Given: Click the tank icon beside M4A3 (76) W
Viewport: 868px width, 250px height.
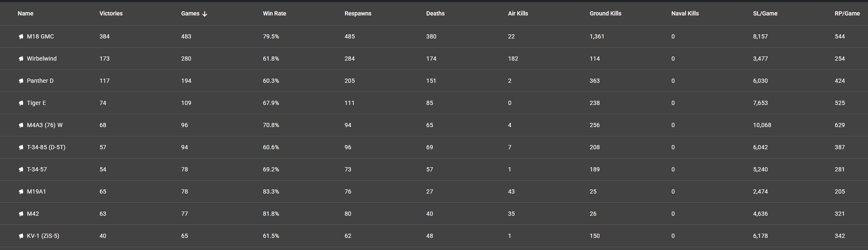Looking at the screenshot, I should point(21,125).
